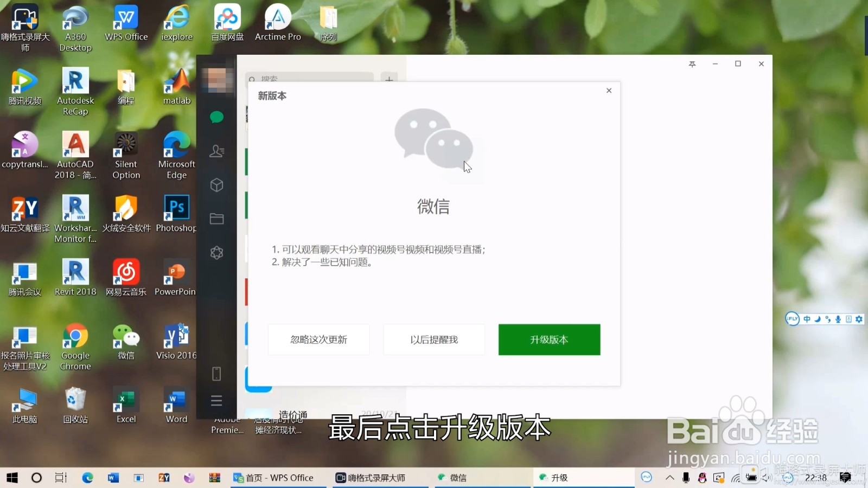The width and height of the screenshot is (868, 488).
Task: Select the 序列 folder on desktop
Action: pos(328,23)
